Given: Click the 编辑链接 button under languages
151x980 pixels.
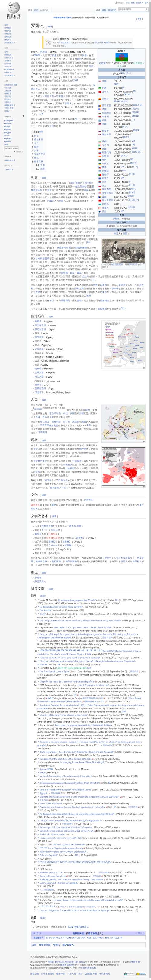Looking at the screenshot, I should click(x=19, y=152).
